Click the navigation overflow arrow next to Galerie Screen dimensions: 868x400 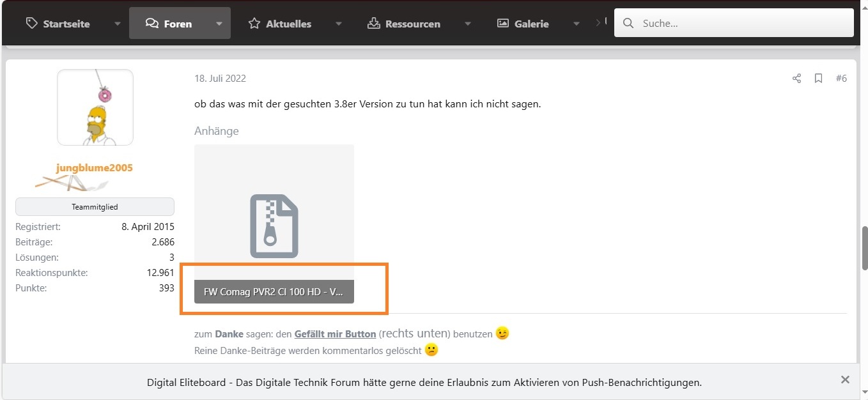pyautogui.click(x=598, y=23)
